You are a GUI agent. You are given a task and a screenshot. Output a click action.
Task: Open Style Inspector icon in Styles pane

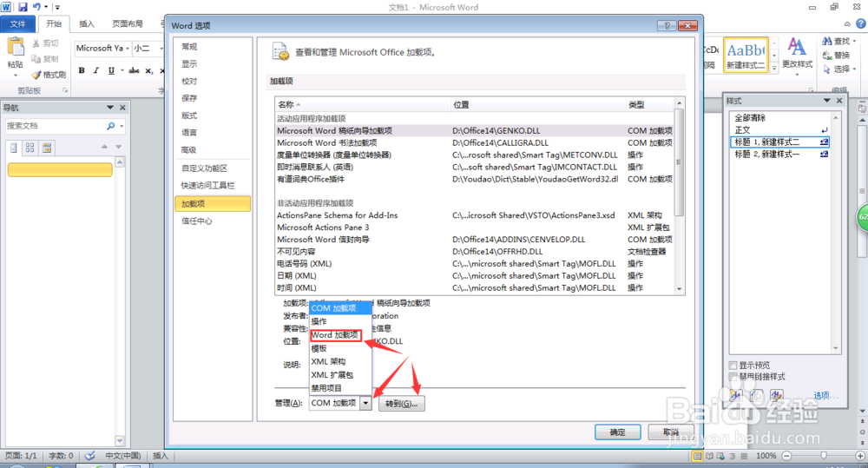click(756, 395)
